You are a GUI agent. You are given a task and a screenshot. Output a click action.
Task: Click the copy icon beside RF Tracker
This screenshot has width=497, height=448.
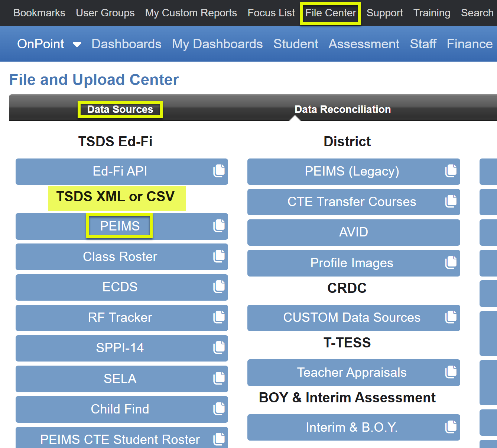click(x=220, y=317)
